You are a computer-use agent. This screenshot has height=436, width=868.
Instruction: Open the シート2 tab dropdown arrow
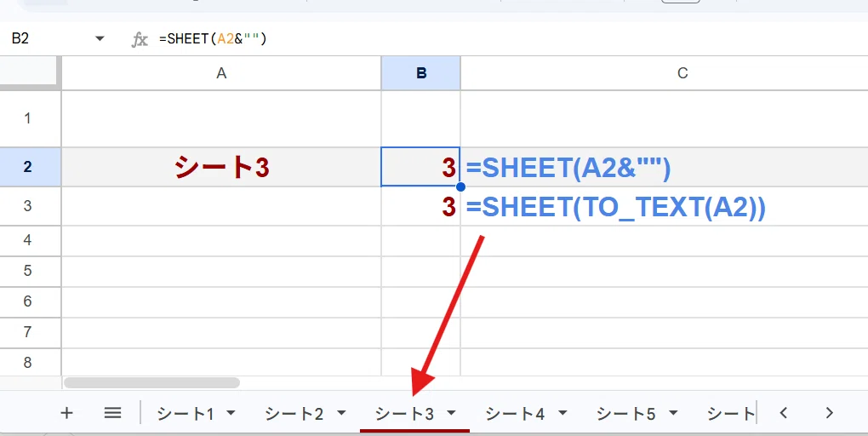[x=341, y=413]
